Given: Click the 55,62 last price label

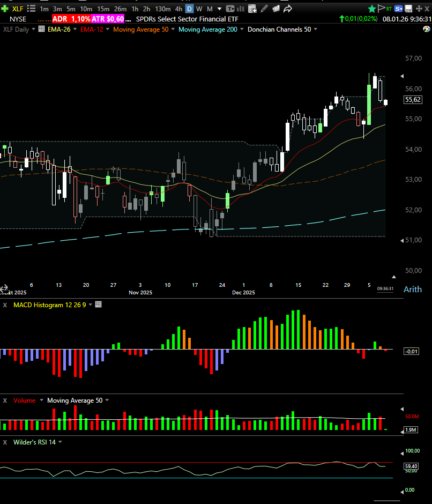Looking at the screenshot, I should (413, 100).
